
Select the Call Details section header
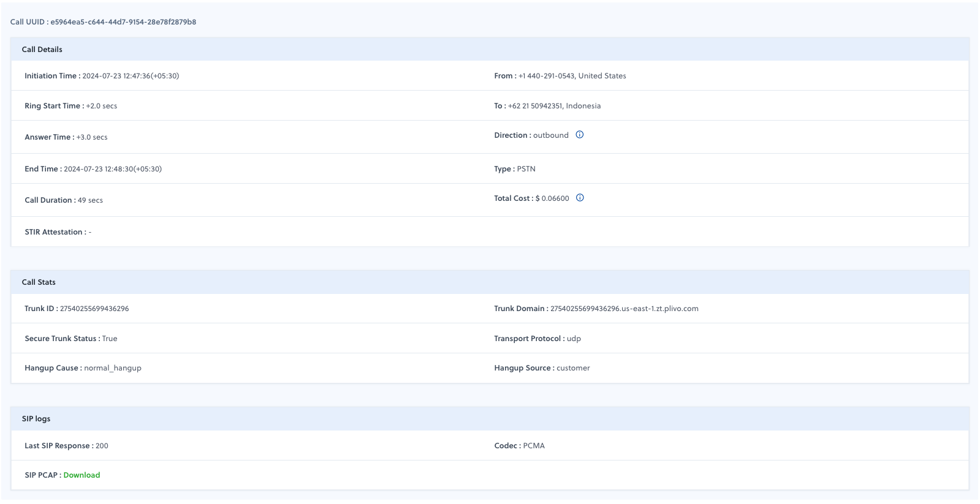(42, 50)
